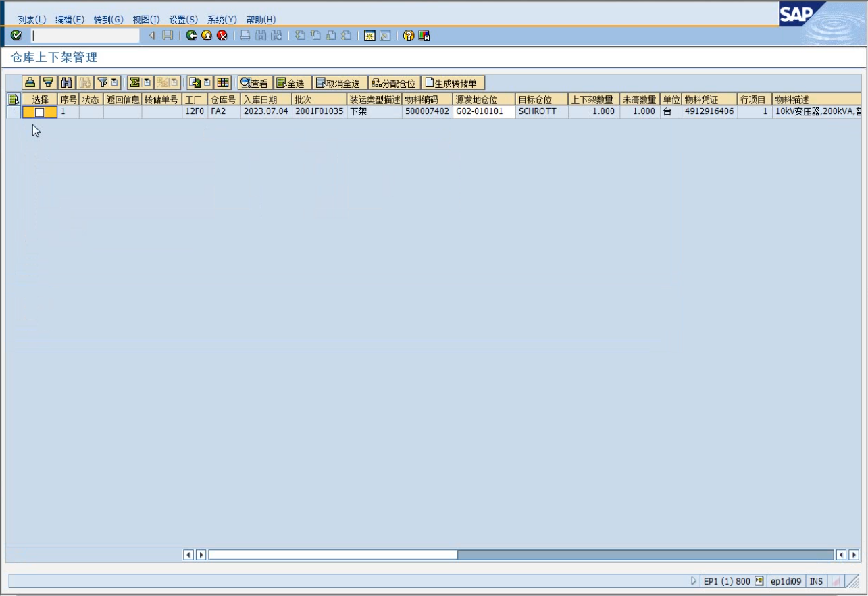Open the Help question mark icon
This screenshot has height=596, width=868.
(x=409, y=36)
